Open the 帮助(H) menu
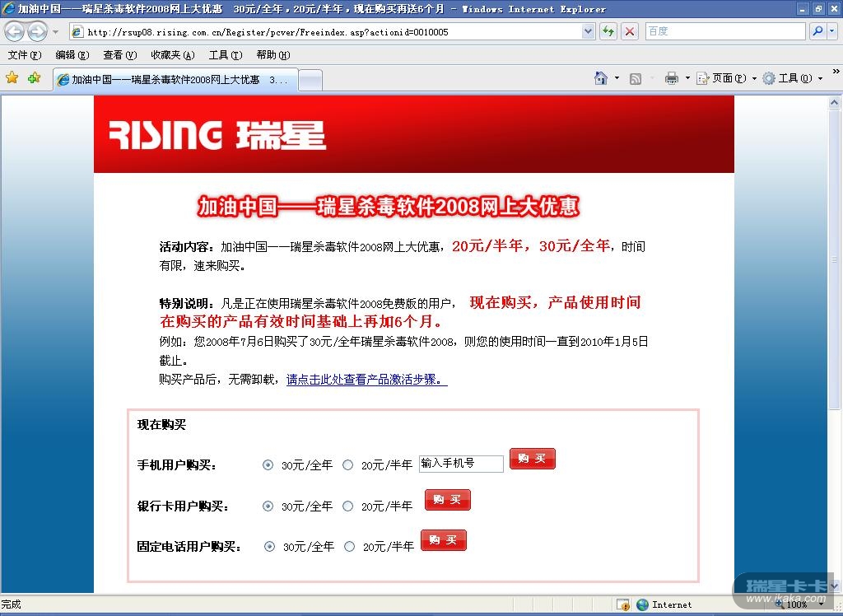843x616 pixels. 273,55
